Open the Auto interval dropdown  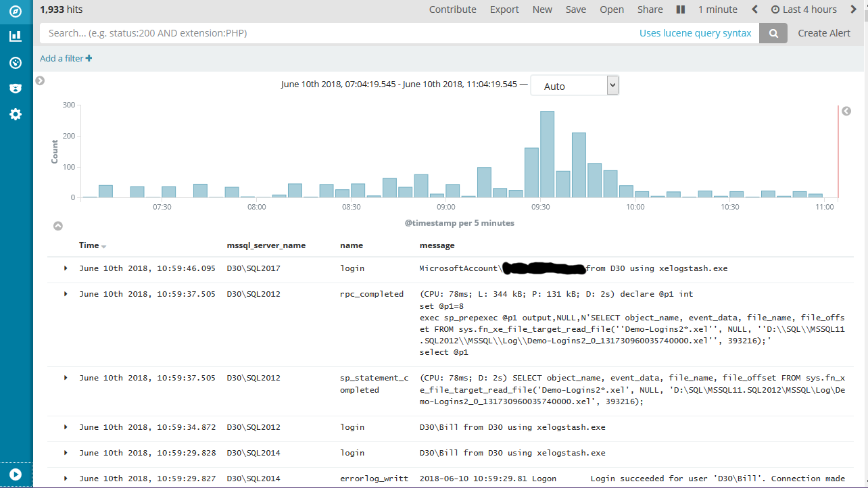coord(574,84)
